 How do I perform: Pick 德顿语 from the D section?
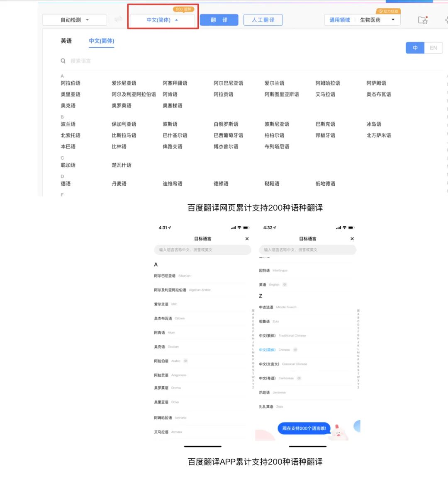pos(221,184)
